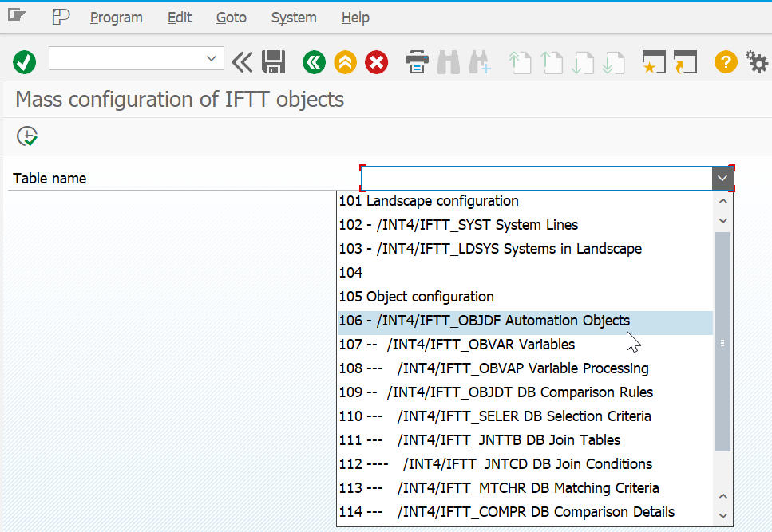Collapse the Table name dropdown arrow
This screenshot has width=772, height=532.
[723, 179]
